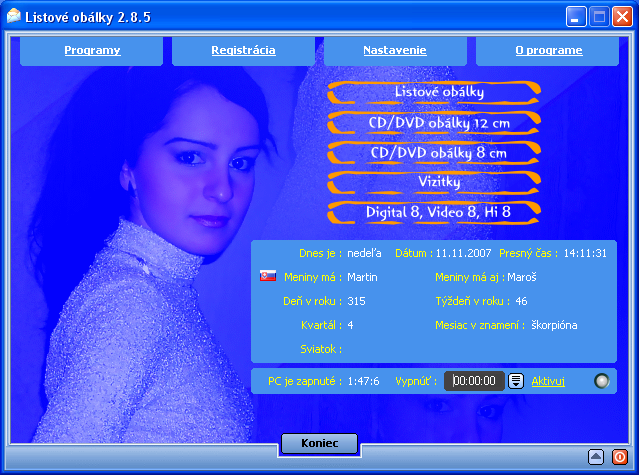The width and height of the screenshot is (639, 475).
Task: Click the day-of-year value 315
Action: tap(357, 301)
